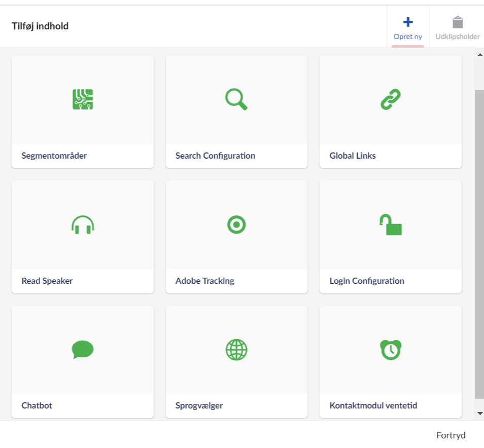Viewport: 484px width, 448px height.
Task: Click the scrollbar up arrow
Action: 479,54
